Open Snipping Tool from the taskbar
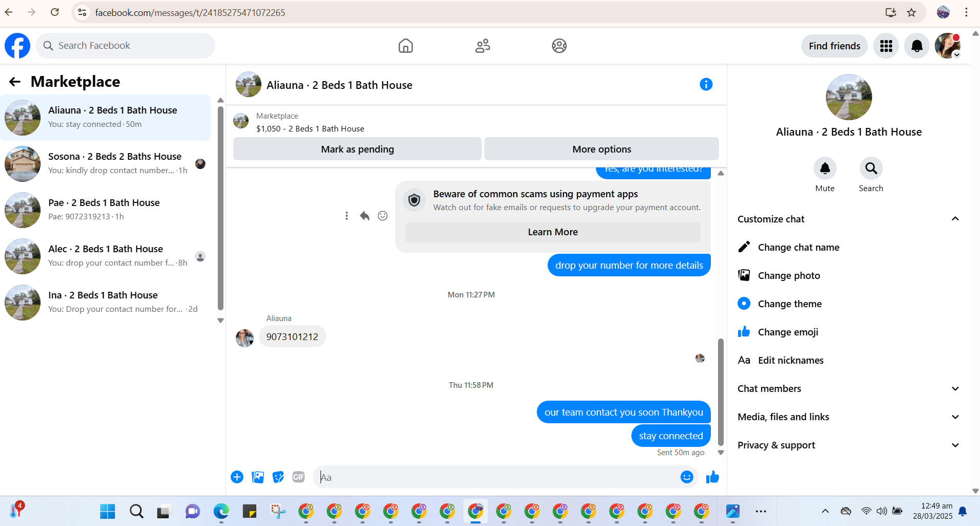This screenshot has height=526, width=980. (x=278, y=511)
